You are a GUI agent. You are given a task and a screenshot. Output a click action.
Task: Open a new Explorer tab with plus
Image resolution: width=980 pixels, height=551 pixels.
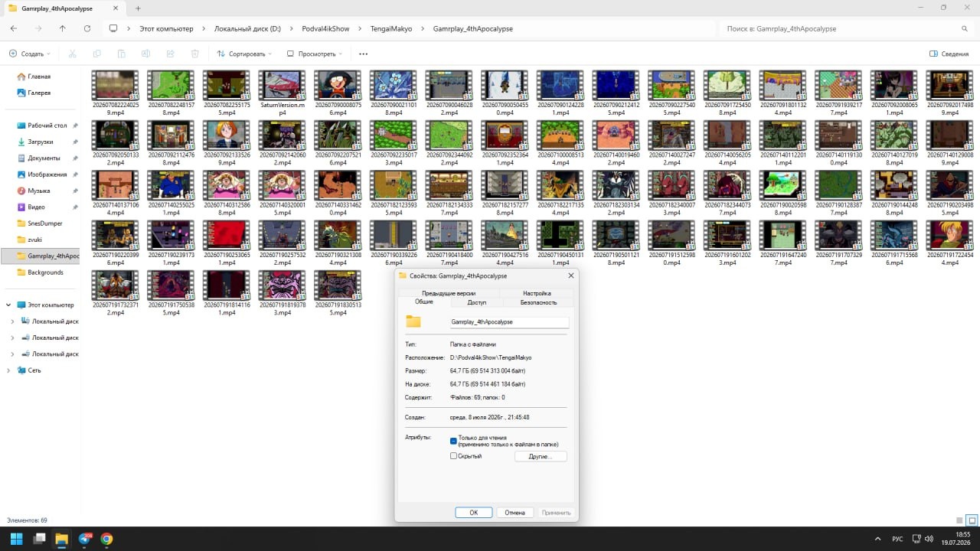138,8
